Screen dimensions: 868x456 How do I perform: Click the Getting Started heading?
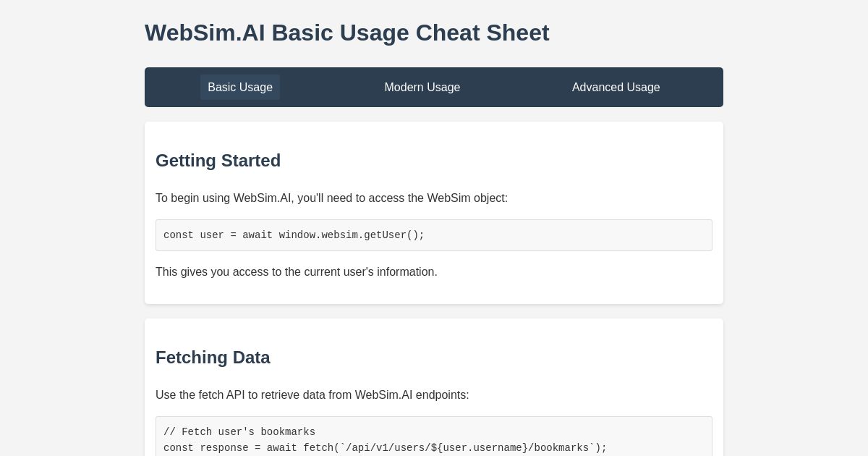pyautogui.click(x=218, y=161)
